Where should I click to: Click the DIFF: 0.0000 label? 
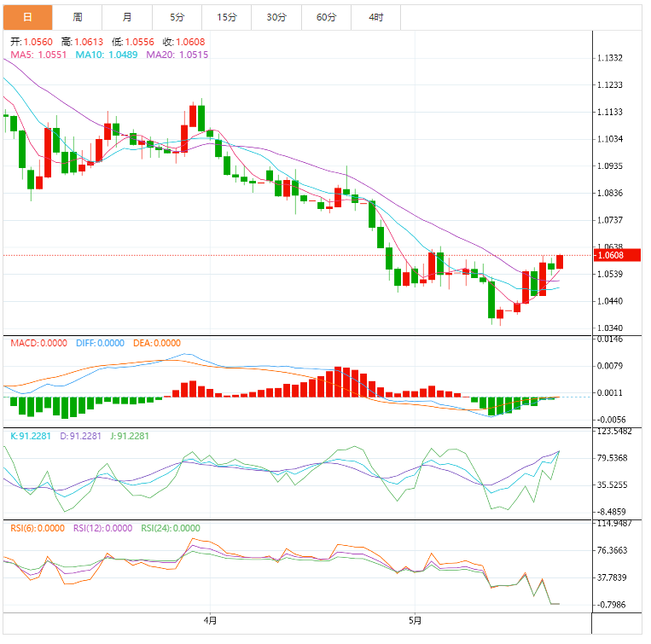[x=100, y=343]
